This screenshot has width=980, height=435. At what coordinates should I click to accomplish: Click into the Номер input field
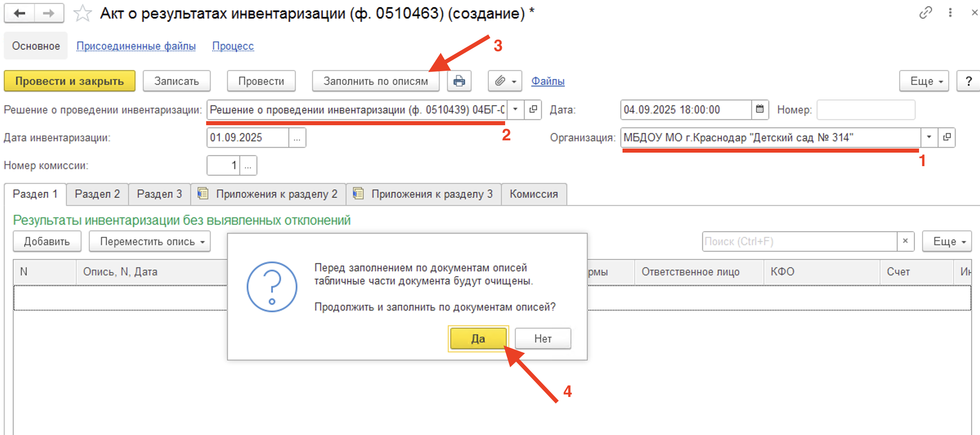pos(865,110)
